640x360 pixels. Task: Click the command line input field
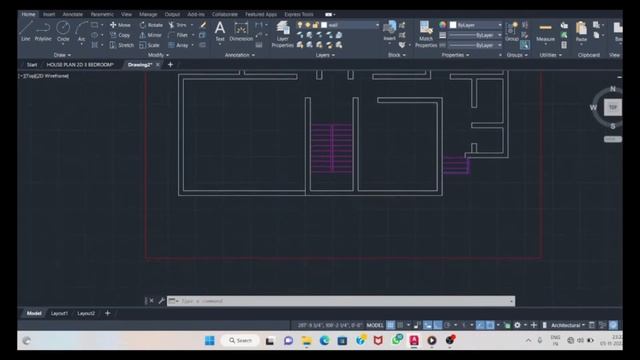coord(341,301)
